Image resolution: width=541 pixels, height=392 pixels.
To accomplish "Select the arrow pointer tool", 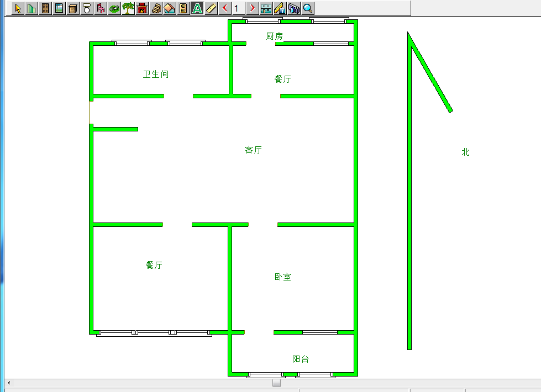I will [18, 8].
